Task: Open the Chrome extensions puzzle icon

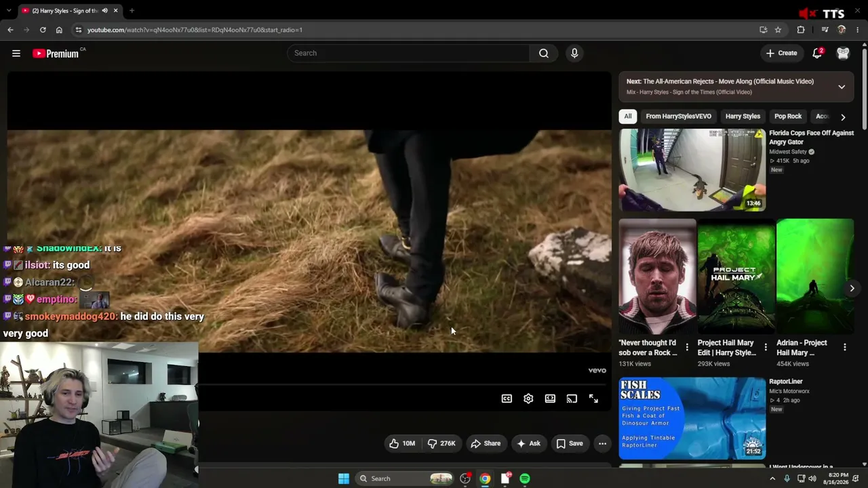Action: [x=801, y=30]
